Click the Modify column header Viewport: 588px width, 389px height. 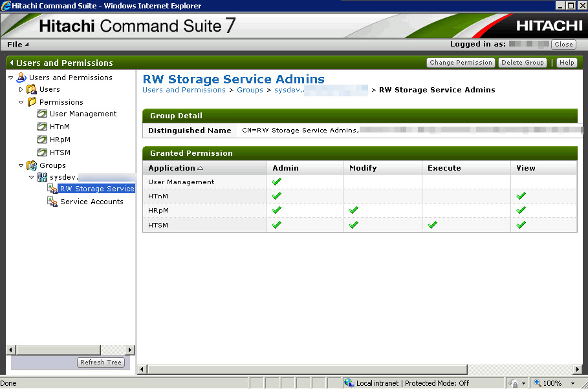coord(382,168)
